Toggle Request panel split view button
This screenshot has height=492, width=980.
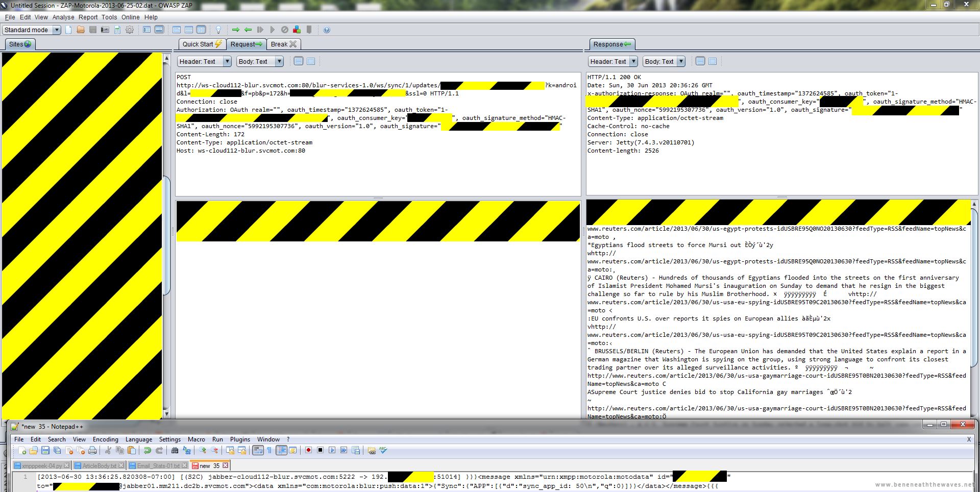pyautogui.click(x=299, y=61)
